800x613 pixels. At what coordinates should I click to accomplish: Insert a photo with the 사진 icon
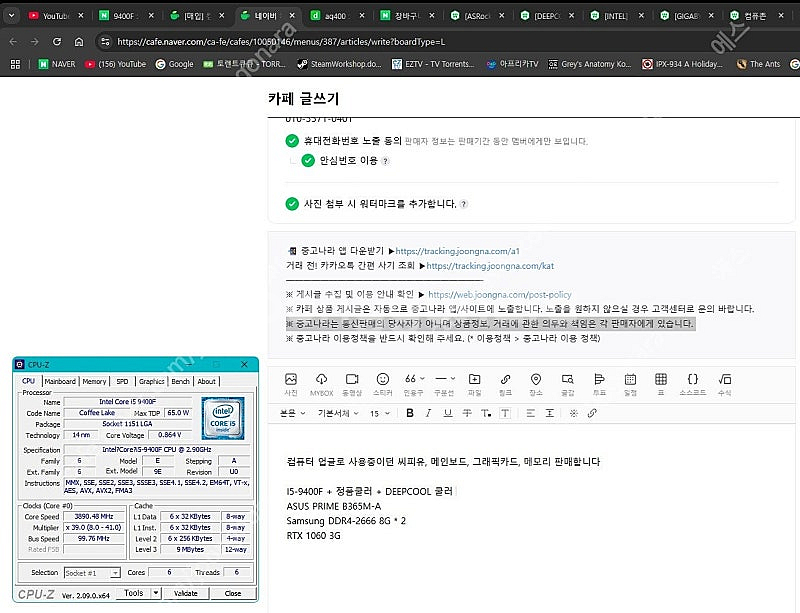pyautogui.click(x=291, y=384)
